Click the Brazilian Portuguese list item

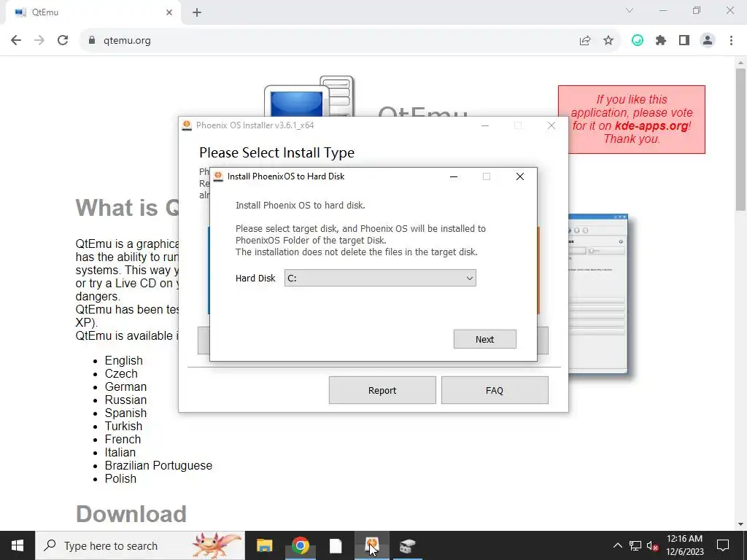point(158,465)
